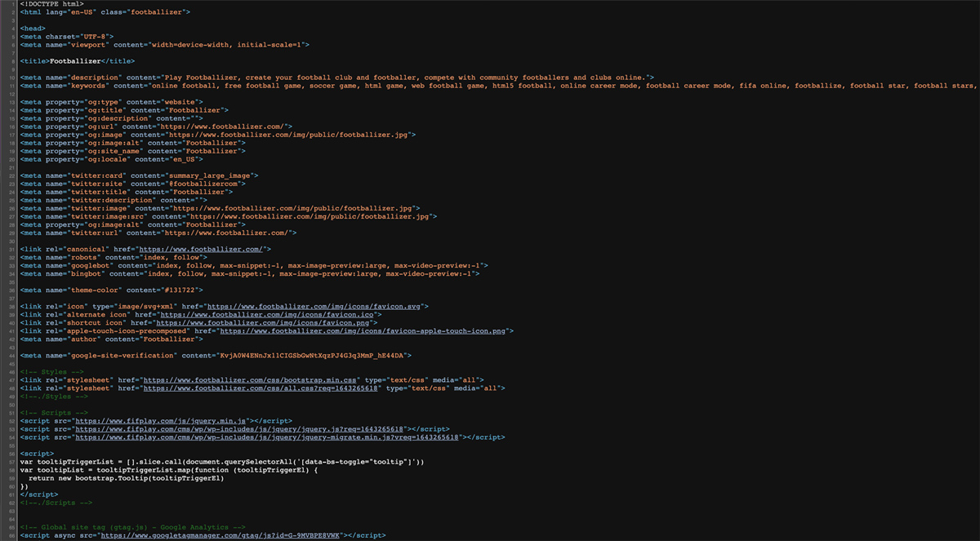
Task: Click the meta keywords line
Action: click(500, 86)
